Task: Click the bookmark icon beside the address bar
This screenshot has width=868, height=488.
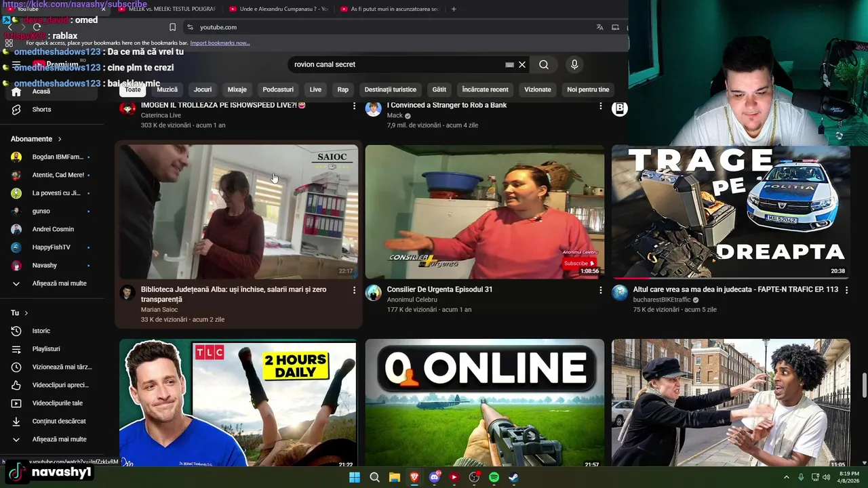Action: coord(172,27)
